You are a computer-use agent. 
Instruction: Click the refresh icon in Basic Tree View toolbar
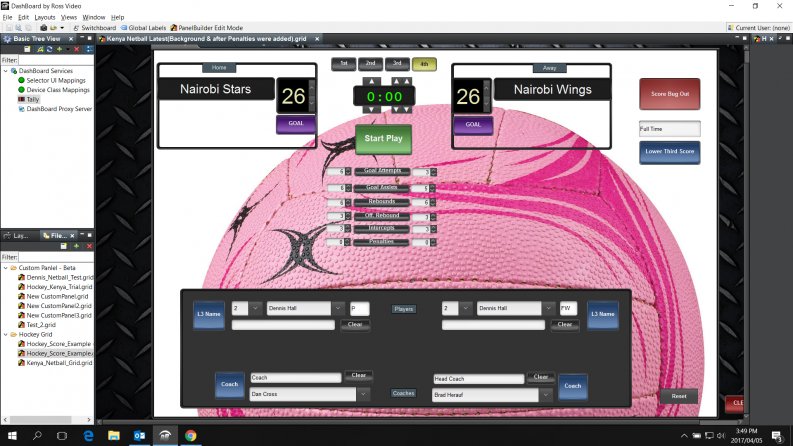(x=49, y=49)
